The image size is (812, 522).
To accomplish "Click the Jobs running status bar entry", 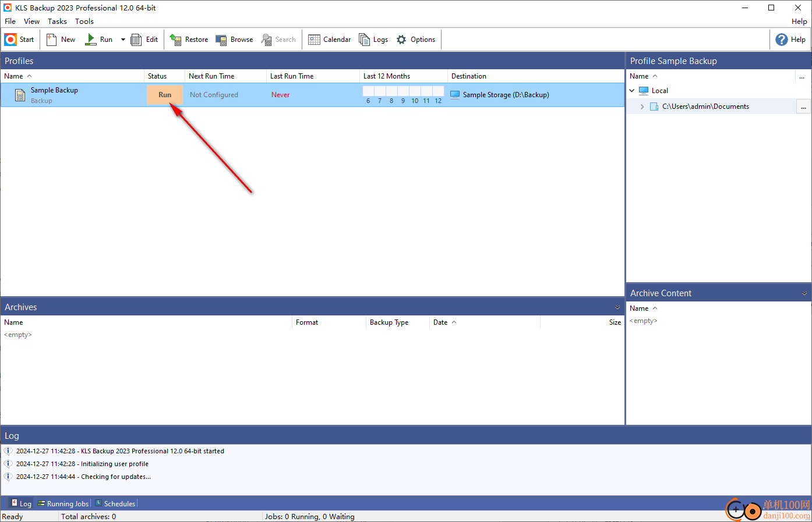I will pos(309,517).
